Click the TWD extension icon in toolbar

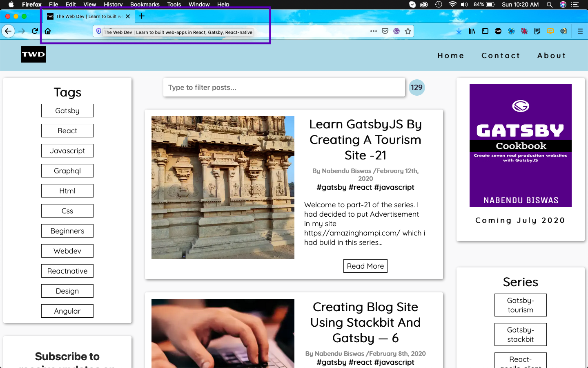click(498, 31)
